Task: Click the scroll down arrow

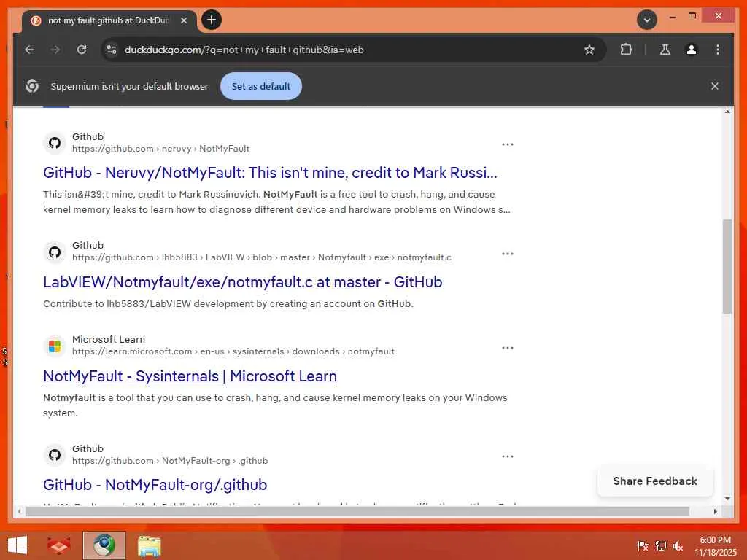Action: 727,499
